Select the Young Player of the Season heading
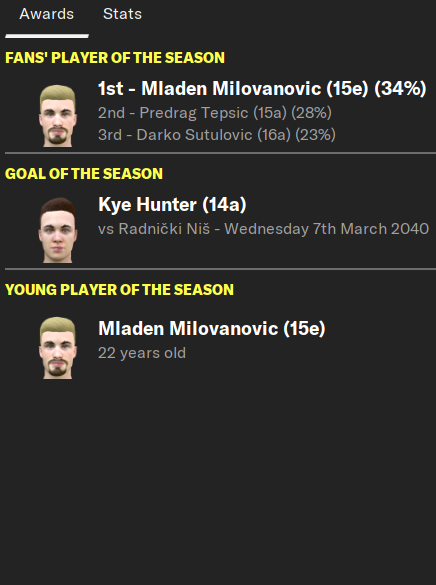Image resolution: width=436 pixels, height=585 pixels. (119, 290)
